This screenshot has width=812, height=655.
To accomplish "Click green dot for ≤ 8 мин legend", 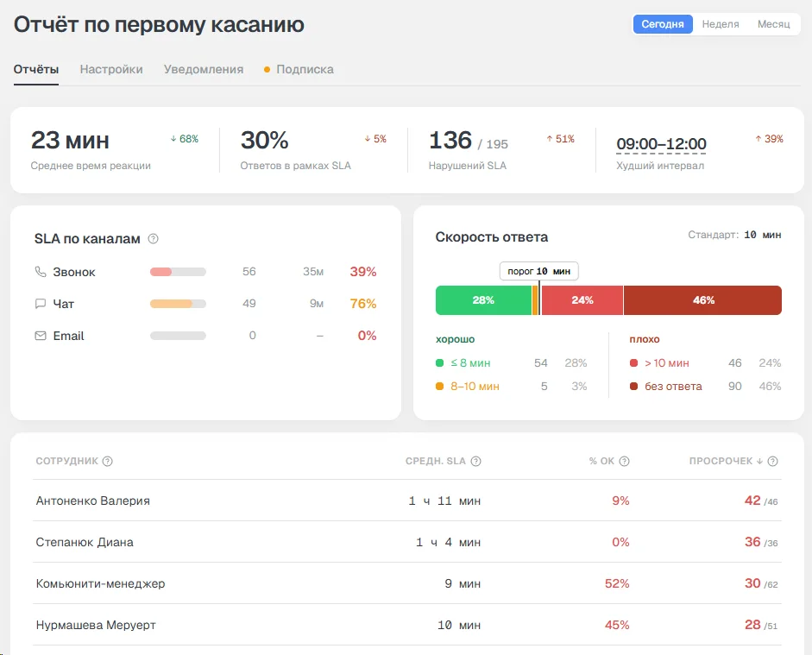I will coord(440,363).
